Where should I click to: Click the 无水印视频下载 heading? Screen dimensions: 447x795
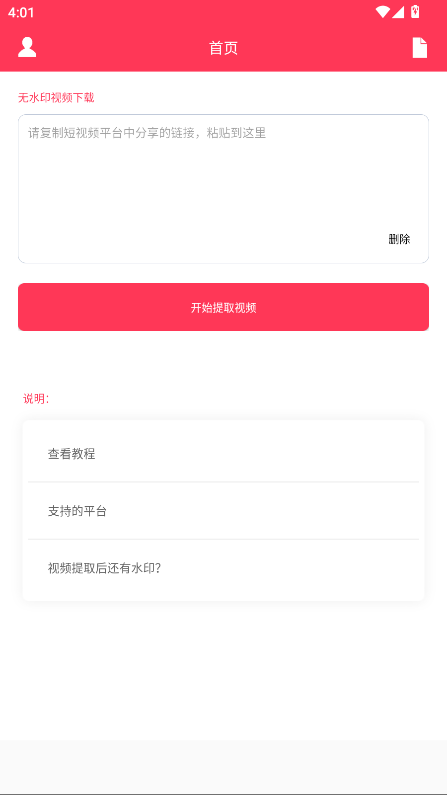click(56, 98)
